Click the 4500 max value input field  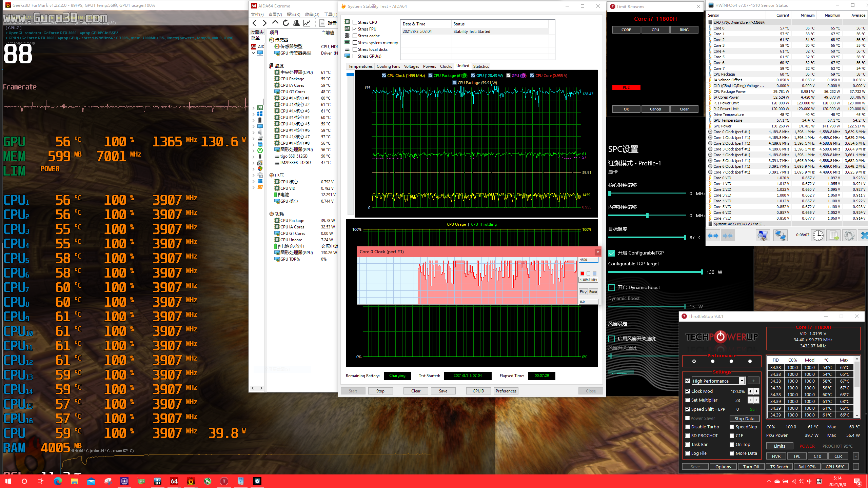point(588,260)
